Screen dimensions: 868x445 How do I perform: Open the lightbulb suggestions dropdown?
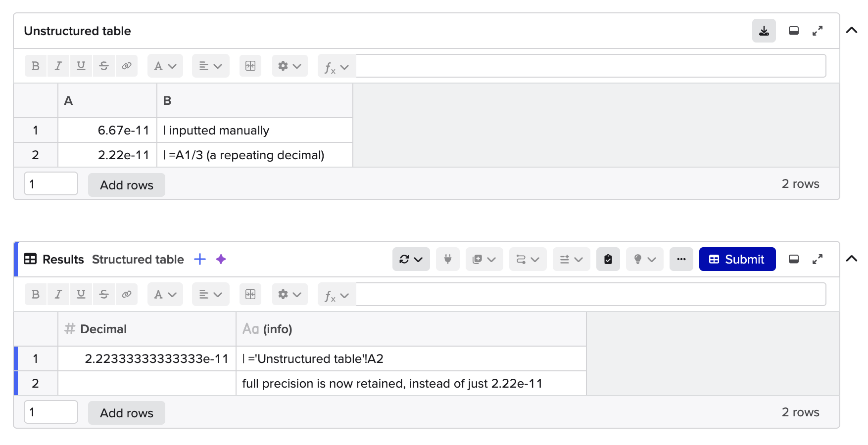645,259
